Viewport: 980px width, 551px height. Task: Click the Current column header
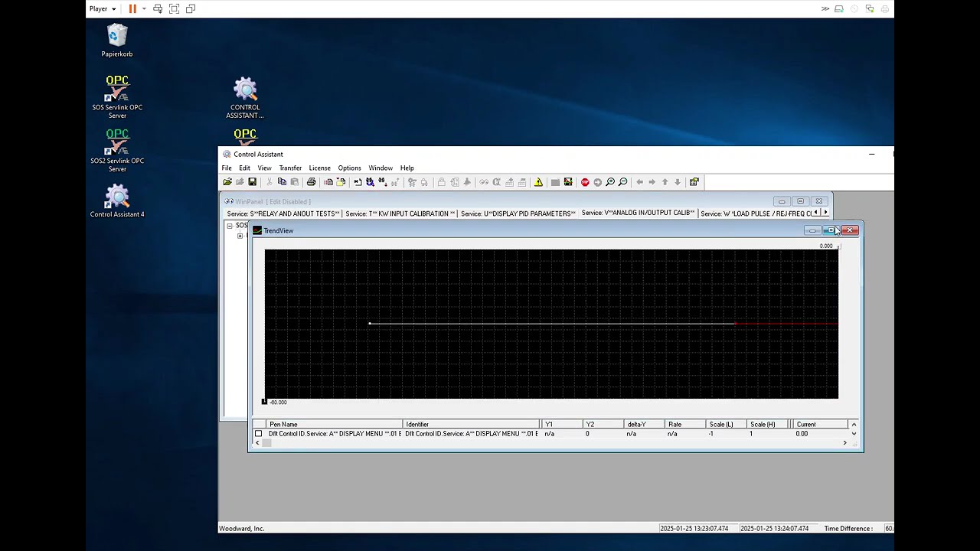coord(820,424)
